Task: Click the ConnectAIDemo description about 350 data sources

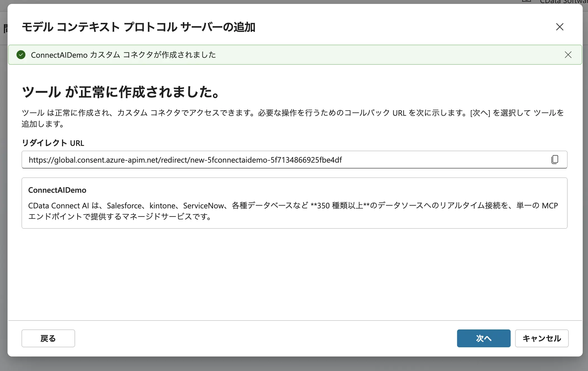Action: (x=293, y=211)
